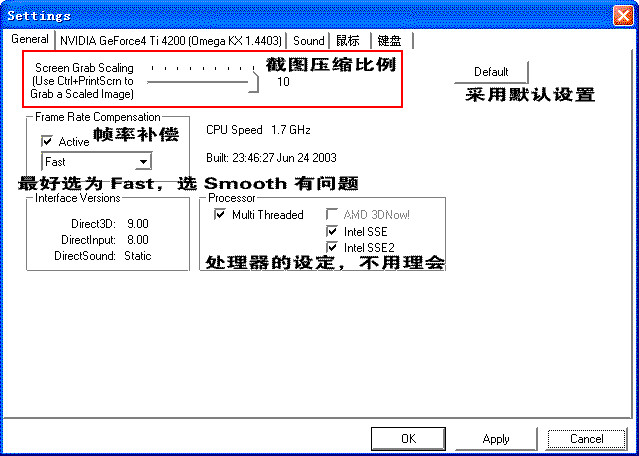Click the Settings title bar
The image size is (639, 456).
[x=300, y=14]
